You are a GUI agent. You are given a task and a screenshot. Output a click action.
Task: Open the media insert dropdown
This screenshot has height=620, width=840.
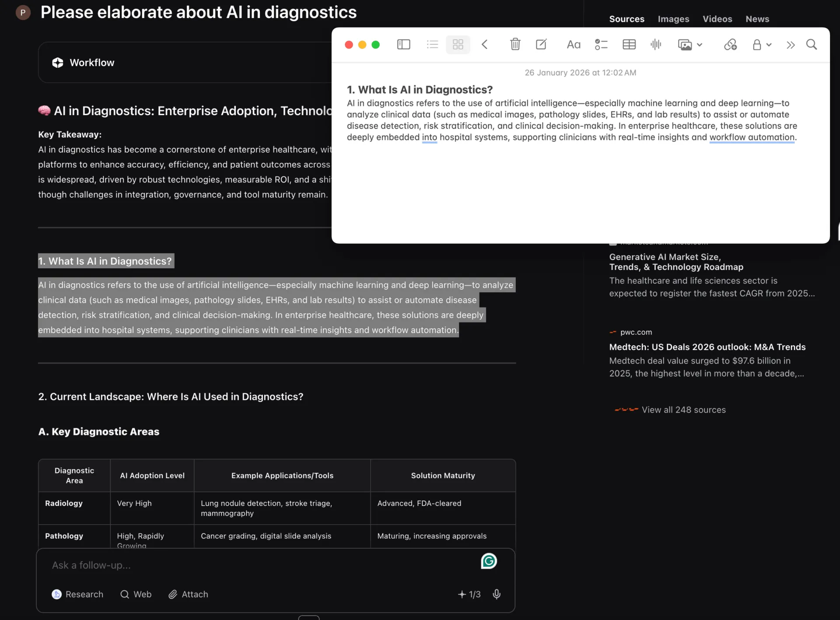coord(690,45)
